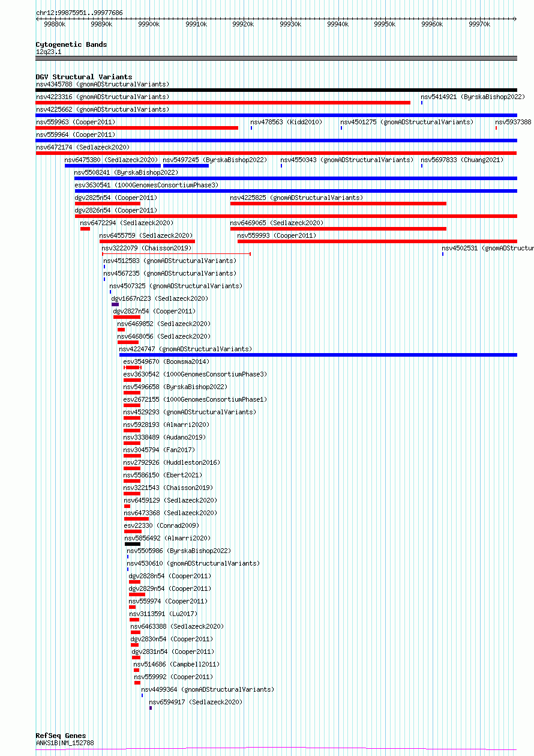This screenshot has width=534, height=756.
Task: Select esv2672155 1000Genomes Phase1 label
Action: coord(195,399)
